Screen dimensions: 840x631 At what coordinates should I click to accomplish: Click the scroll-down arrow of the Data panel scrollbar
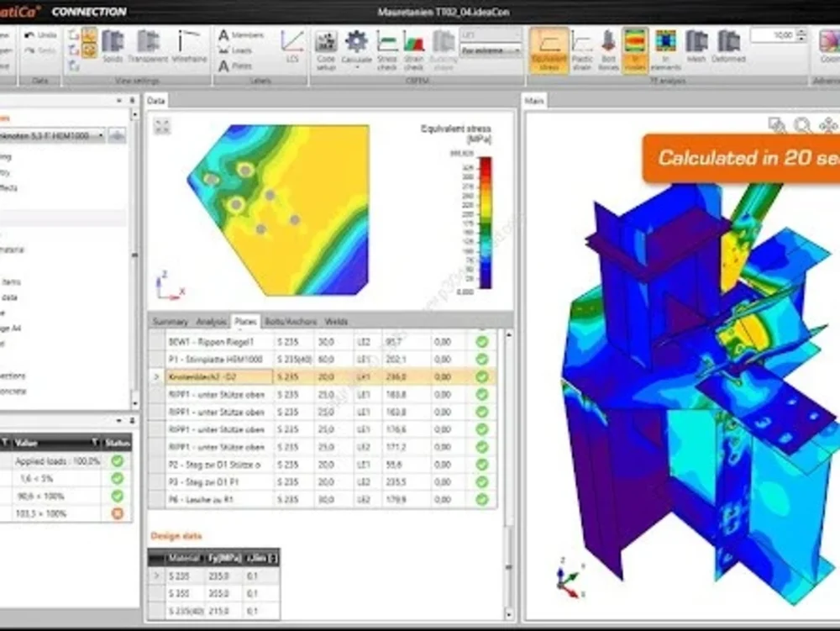pos(508,615)
